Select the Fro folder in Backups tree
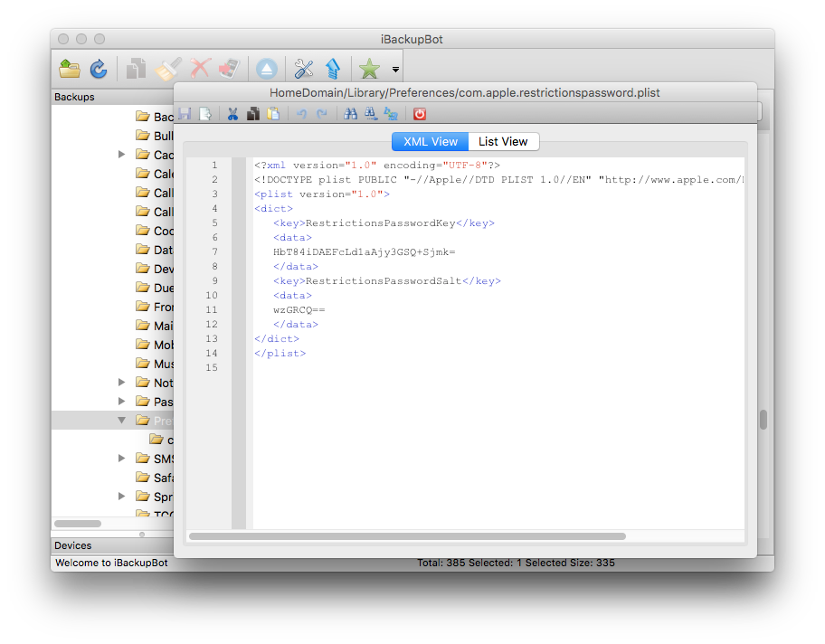825x644 pixels. pos(154,307)
